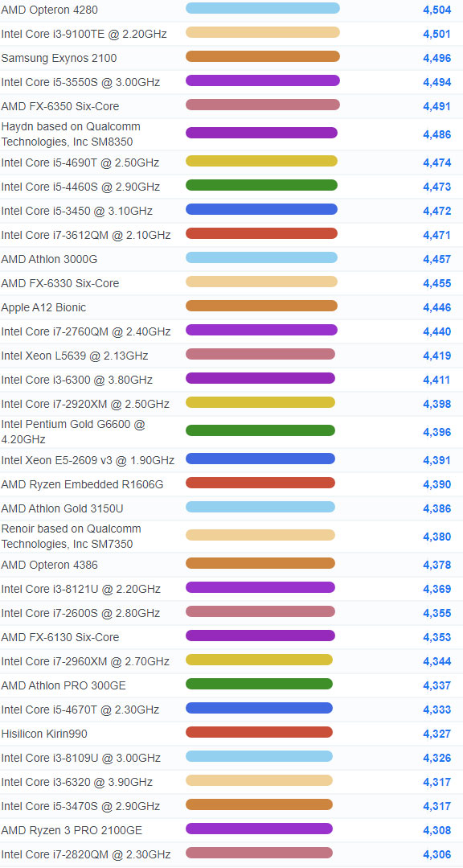
Task: Click Intel Core i3-6320 @ 3.90GHz name
Action: coord(77,782)
